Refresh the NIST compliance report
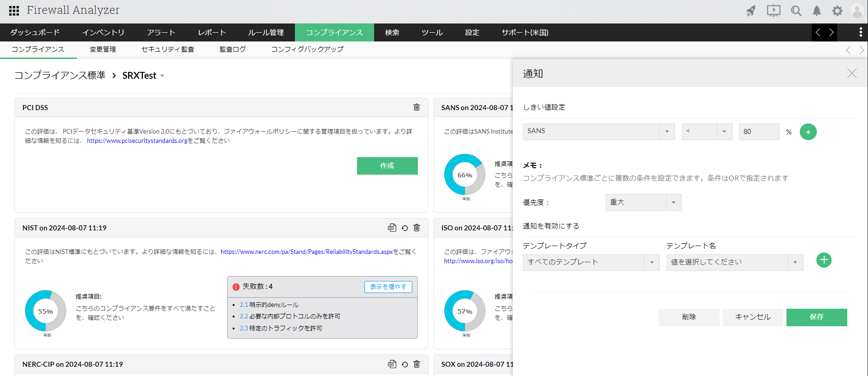Viewport: 868px width, 376px height. coord(405,228)
